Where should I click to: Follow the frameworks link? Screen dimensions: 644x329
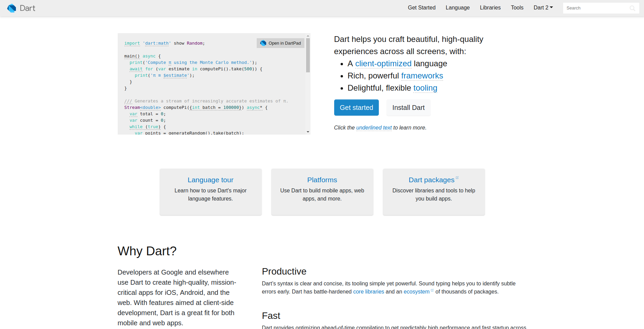click(x=422, y=76)
